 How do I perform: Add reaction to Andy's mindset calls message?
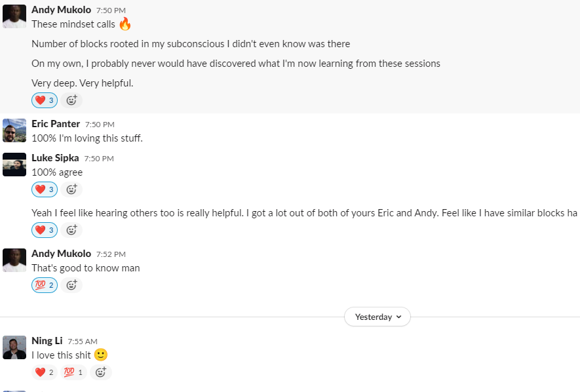coord(72,100)
